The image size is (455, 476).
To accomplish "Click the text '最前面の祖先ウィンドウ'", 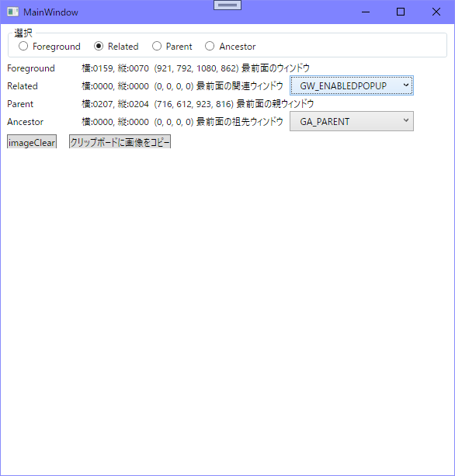I will coord(240,122).
